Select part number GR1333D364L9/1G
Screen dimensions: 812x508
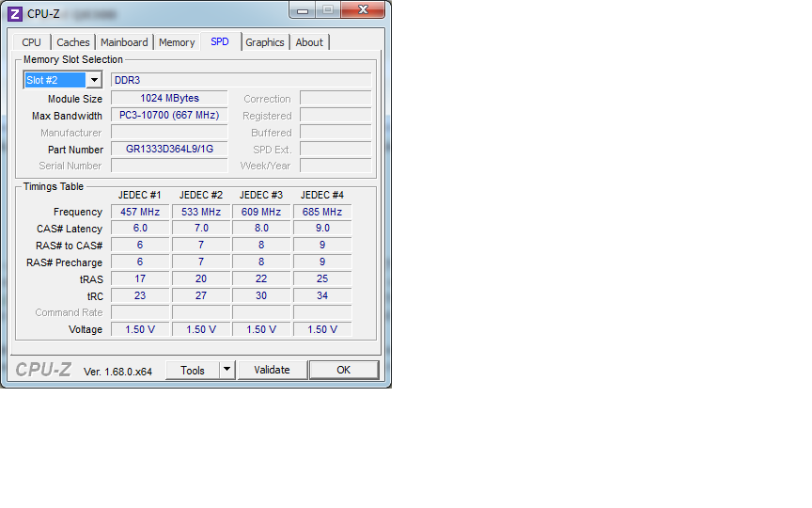point(169,150)
